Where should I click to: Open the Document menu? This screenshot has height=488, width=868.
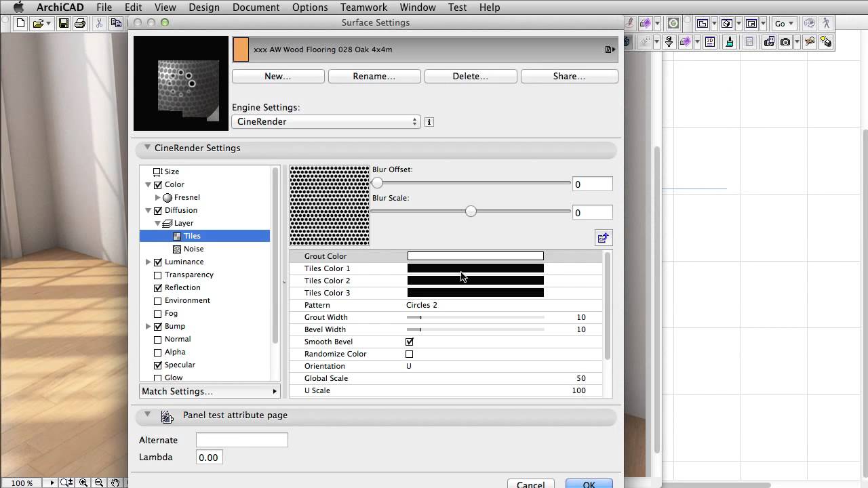[256, 7]
